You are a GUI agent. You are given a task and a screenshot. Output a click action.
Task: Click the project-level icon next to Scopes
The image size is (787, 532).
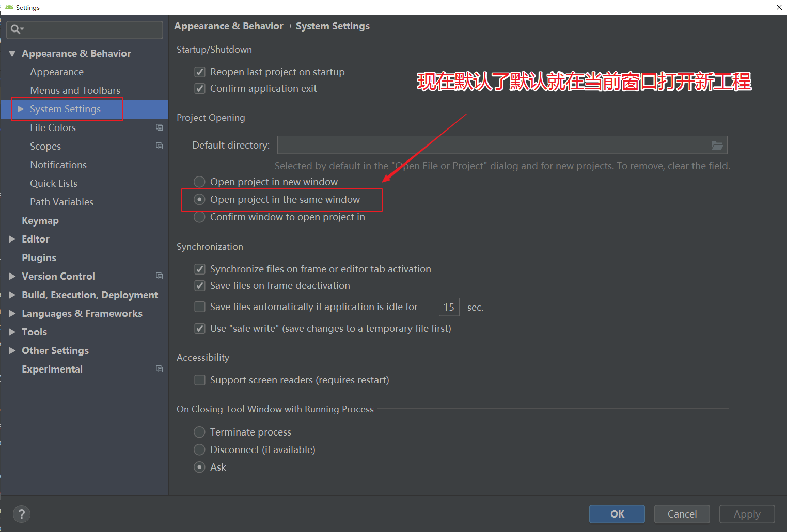pyautogui.click(x=159, y=146)
